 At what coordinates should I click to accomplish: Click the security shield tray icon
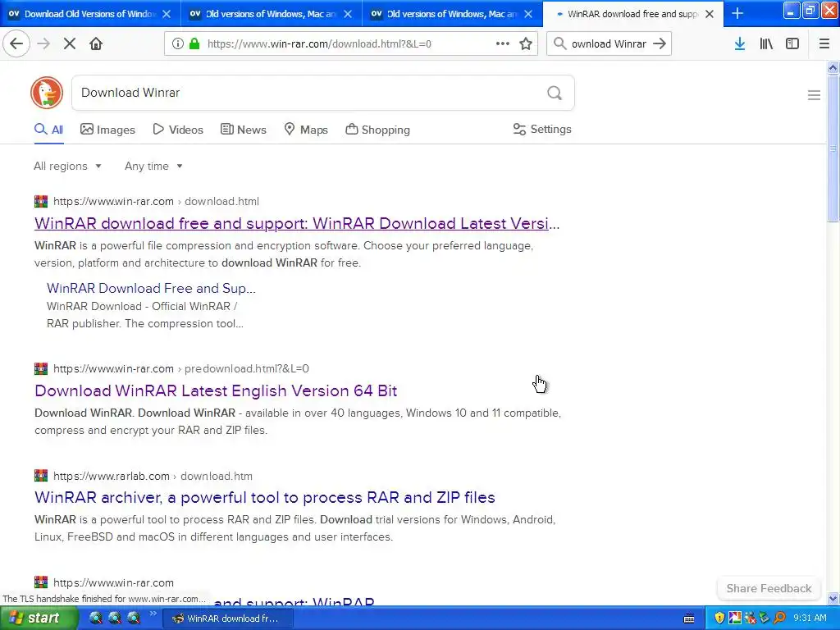[719, 619]
